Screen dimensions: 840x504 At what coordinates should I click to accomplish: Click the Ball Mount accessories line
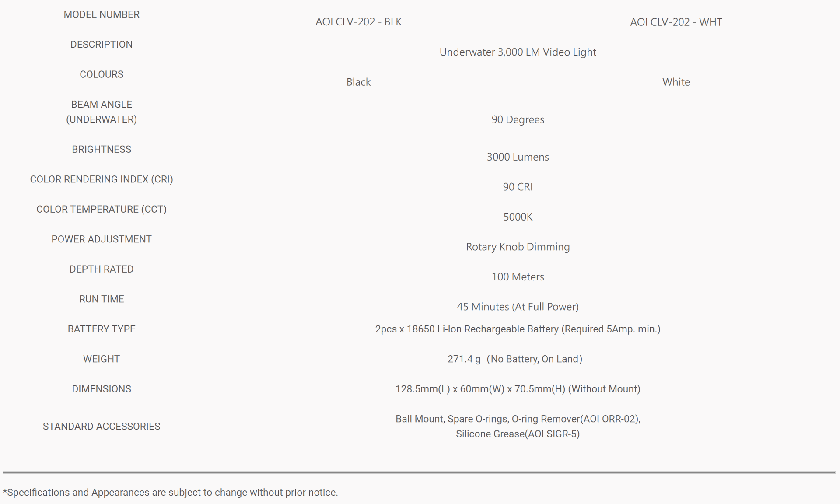coord(518,419)
